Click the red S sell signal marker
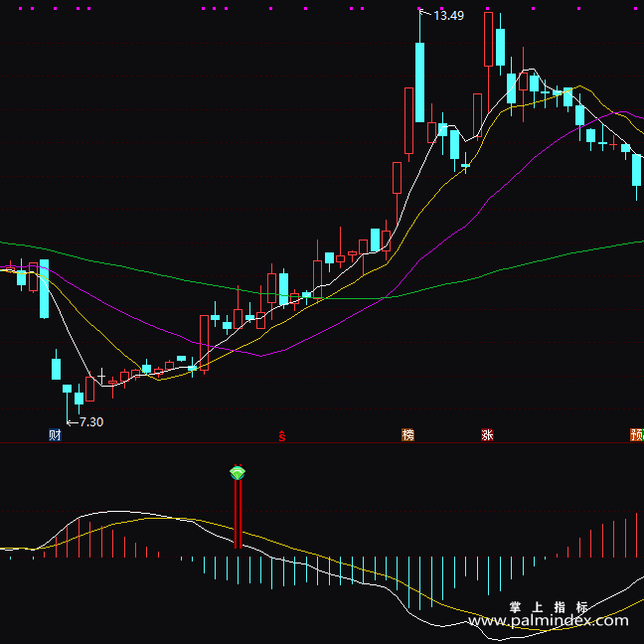Image resolution: width=644 pixels, height=644 pixels. pyautogui.click(x=282, y=436)
